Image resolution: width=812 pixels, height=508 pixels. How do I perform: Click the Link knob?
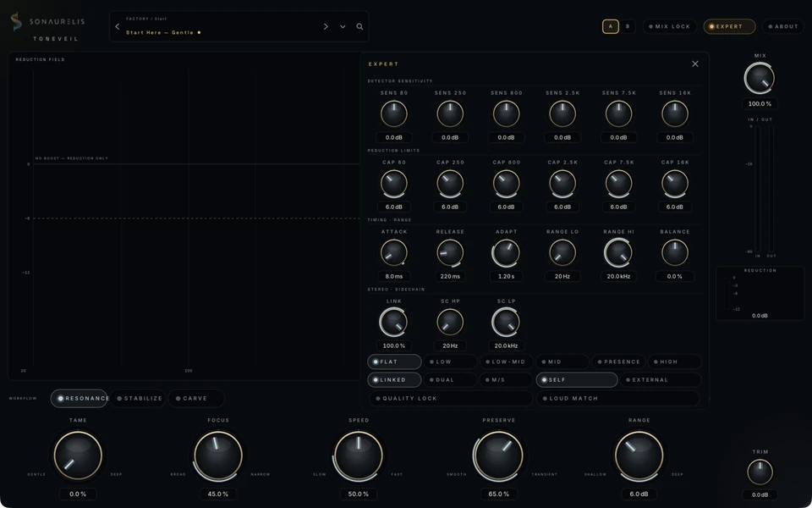(x=394, y=322)
